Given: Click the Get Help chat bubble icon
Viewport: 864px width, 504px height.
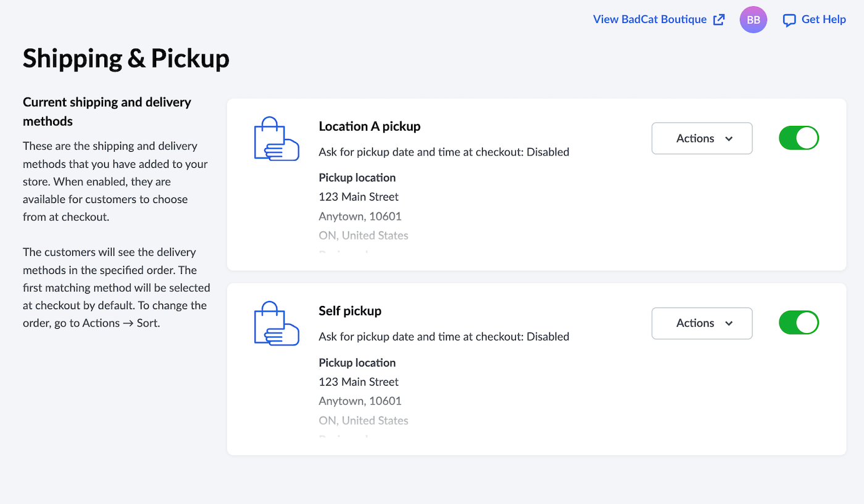Looking at the screenshot, I should 789,20.
